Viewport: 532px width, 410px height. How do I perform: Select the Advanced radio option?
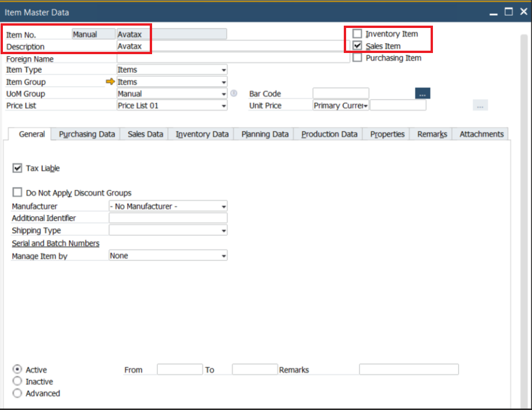(17, 393)
